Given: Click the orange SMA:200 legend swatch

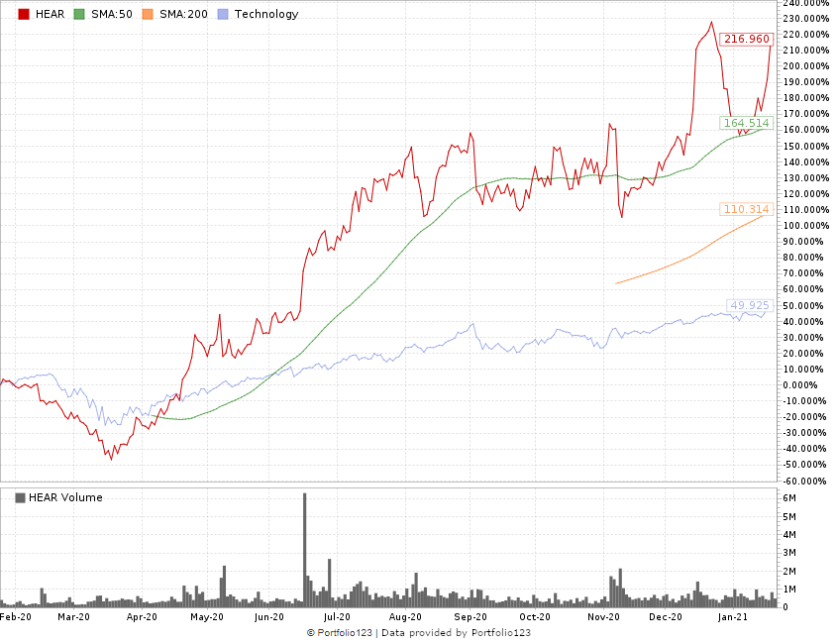Looking at the screenshot, I should (148, 15).
